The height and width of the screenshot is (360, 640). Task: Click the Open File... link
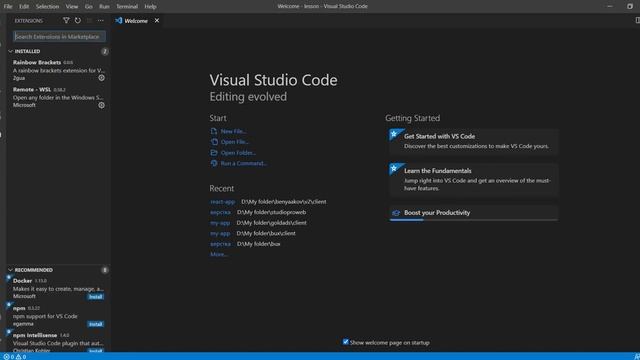(235, 142)
